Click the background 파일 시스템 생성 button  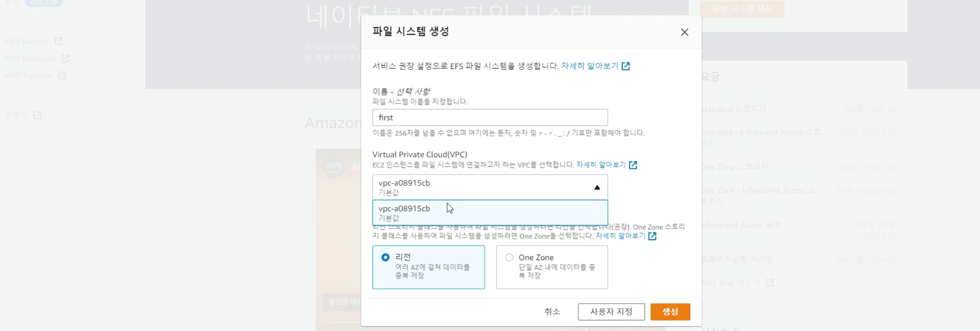(x=742, y=9)
